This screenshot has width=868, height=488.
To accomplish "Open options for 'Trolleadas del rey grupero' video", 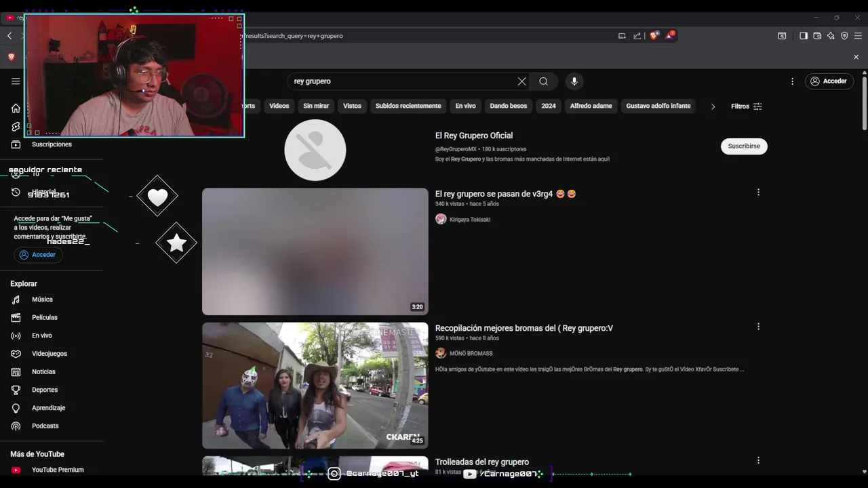I will click(758, 460).
